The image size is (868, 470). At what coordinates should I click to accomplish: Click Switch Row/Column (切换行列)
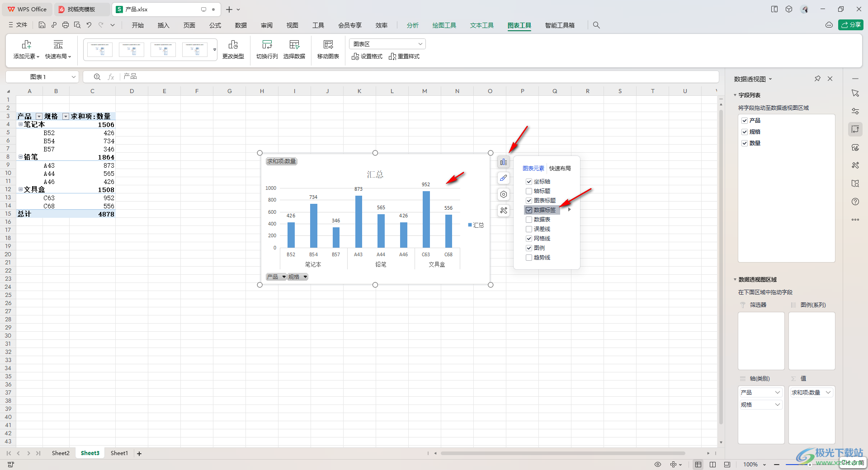coord(267,50)
